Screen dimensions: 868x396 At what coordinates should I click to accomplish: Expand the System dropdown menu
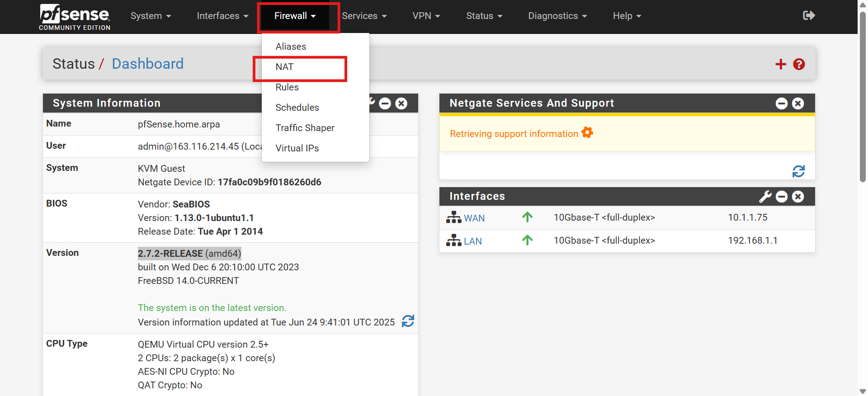(x=151, y=16)
